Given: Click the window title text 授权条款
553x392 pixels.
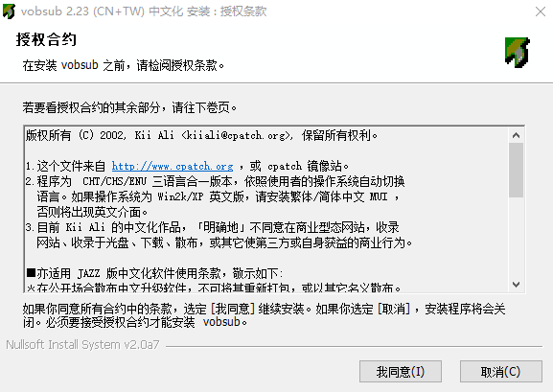Looking at the screenshot, I should 243,12.
